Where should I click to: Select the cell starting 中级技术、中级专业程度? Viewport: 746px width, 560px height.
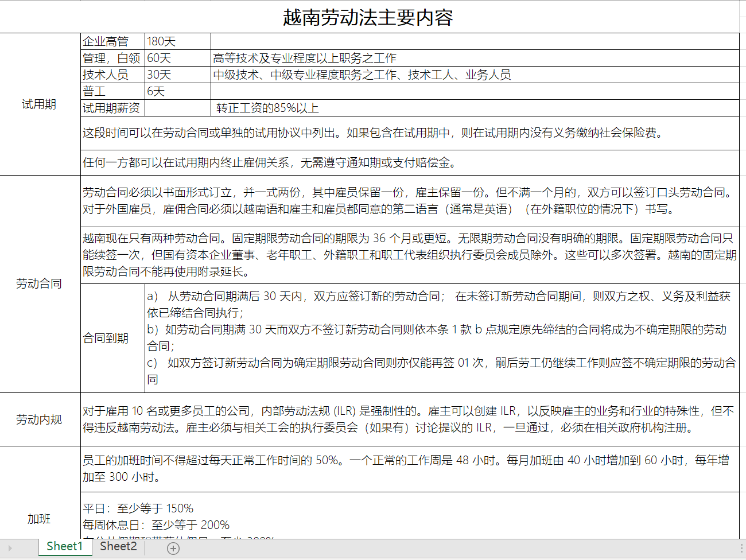click(475, 75)
